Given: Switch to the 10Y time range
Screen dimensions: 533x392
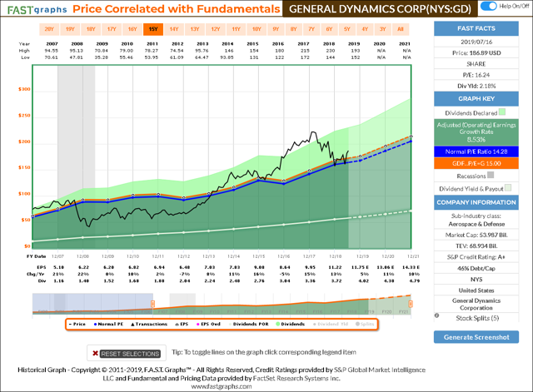Looking at the screenshot, I should [257, 29].
